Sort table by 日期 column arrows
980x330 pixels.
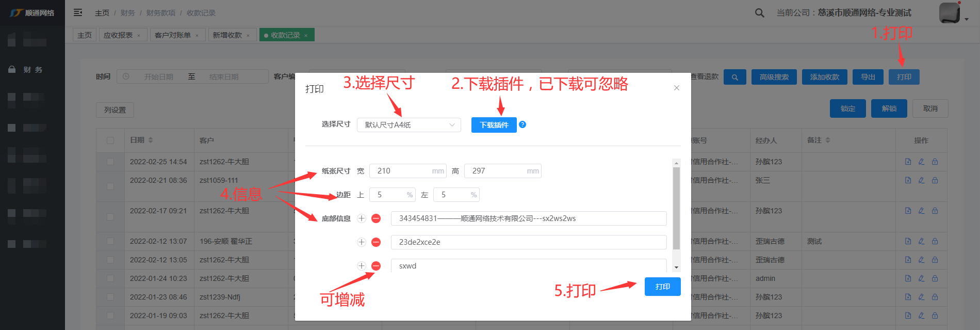click(x=151, y=140)
